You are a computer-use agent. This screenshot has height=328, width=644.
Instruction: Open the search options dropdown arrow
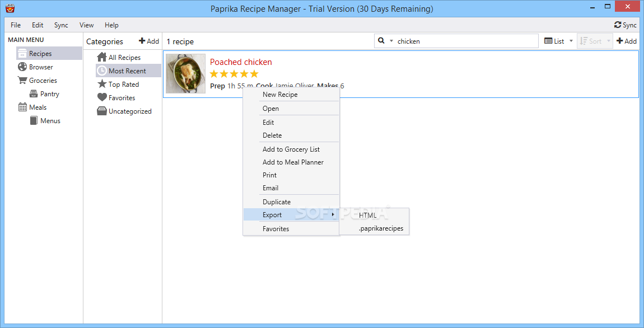pos(391,41)
